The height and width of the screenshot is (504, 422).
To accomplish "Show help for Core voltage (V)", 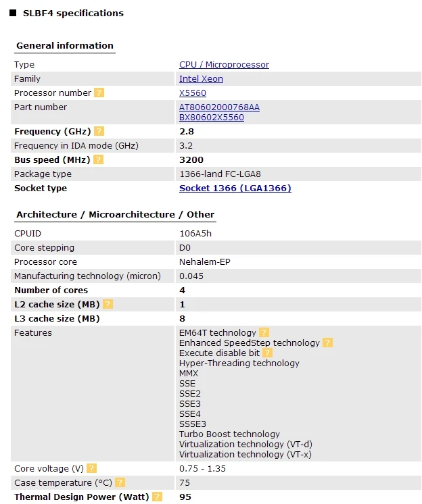I will 92,468.
